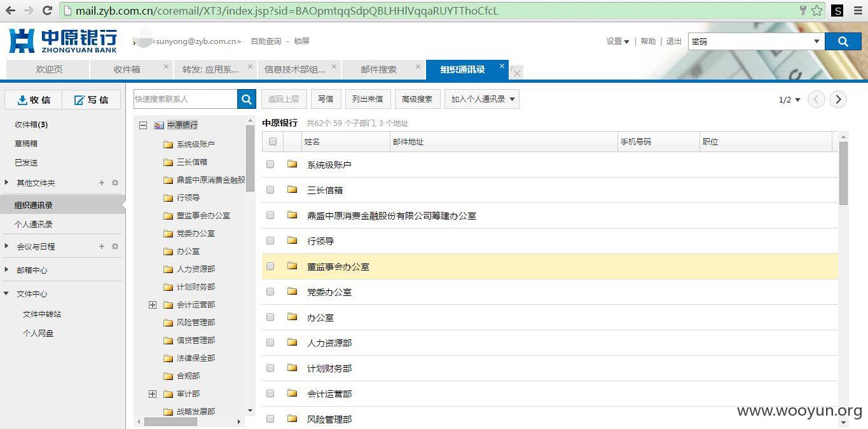Close the 组织通讯录 tab
The image size is (868, 429).
tap(502, 66)
